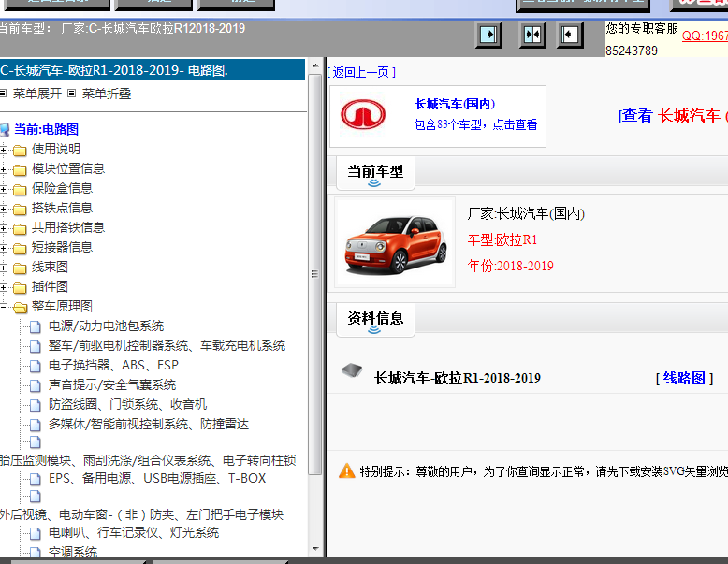Click the 车型:欧拉R1 red text
The height and width of the screenshot is (564, 728).
coord(502,239)
